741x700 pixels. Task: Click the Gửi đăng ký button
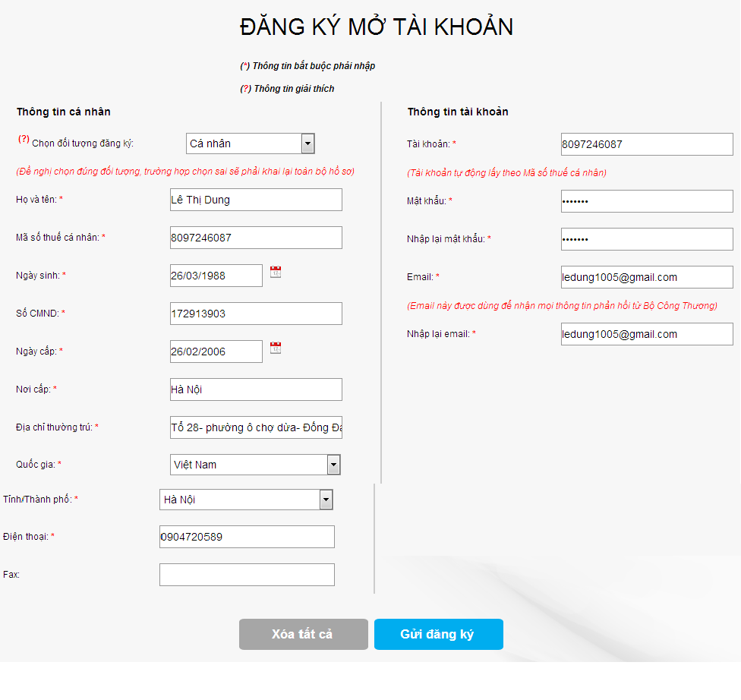438,634
